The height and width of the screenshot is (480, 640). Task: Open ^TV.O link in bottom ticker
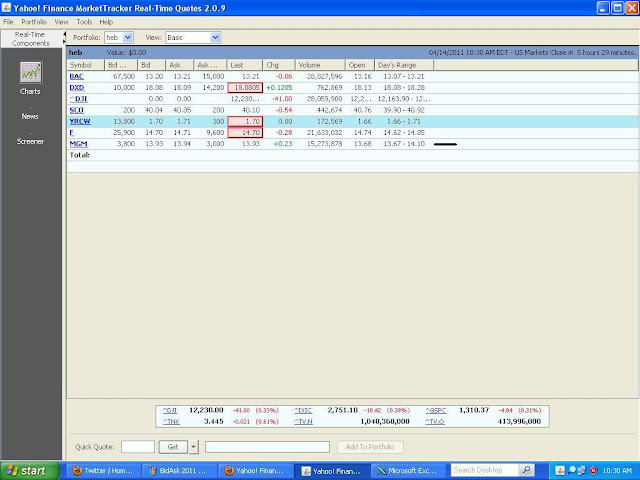[435, 422]
